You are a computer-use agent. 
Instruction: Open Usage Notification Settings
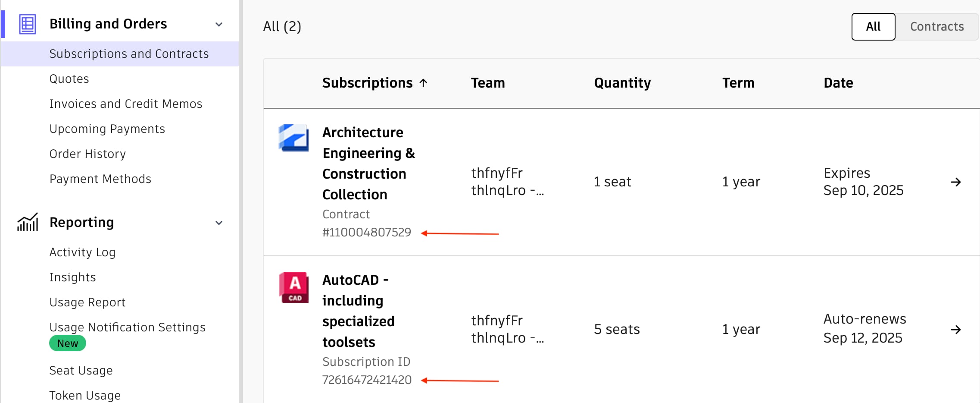(127, 327)
